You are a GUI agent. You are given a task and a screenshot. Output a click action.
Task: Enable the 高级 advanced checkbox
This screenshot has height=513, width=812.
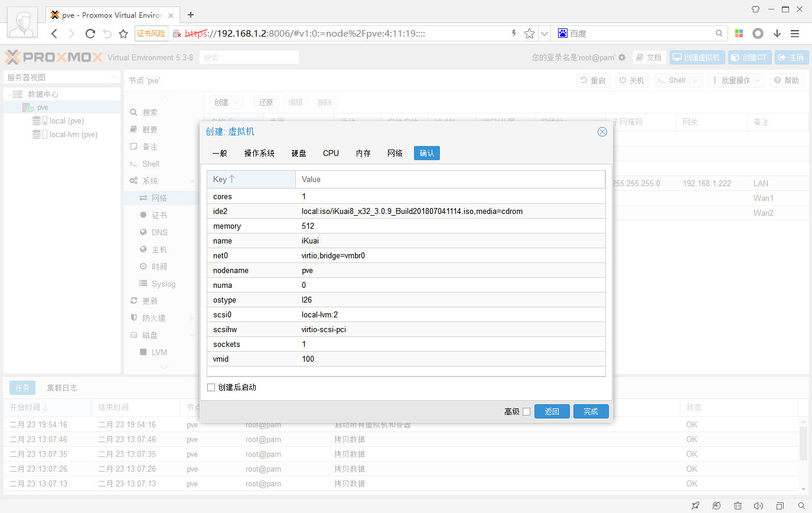[527, 412]
